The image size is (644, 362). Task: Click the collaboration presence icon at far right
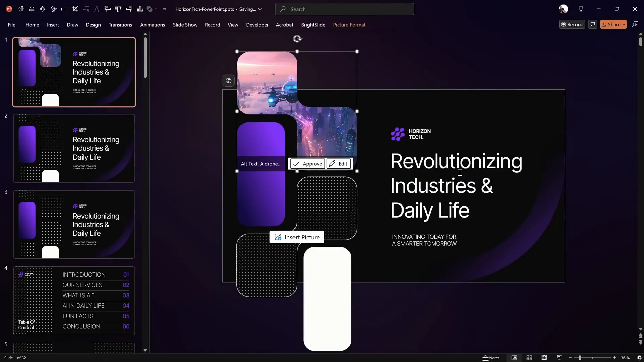tap(635, 24)
